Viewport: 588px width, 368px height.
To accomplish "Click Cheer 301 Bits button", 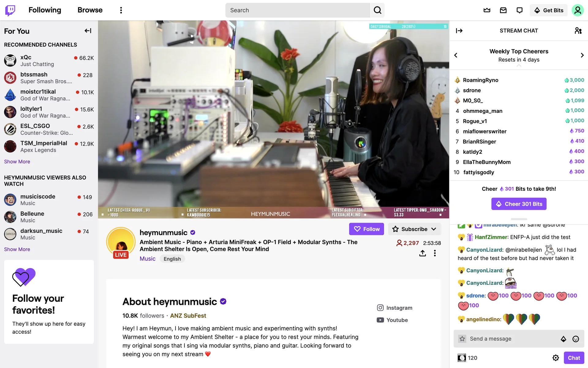I will click(519, 204).
